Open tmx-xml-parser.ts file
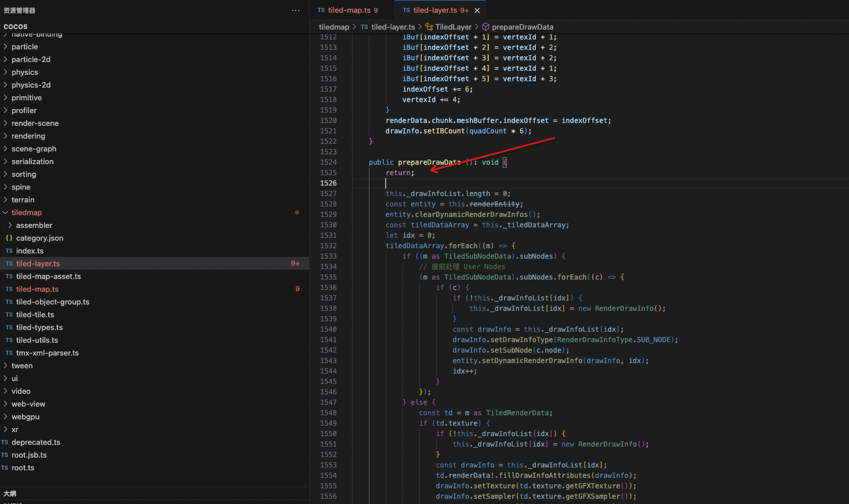The height and width of the screenshot is (504, 849). [154, 353]
